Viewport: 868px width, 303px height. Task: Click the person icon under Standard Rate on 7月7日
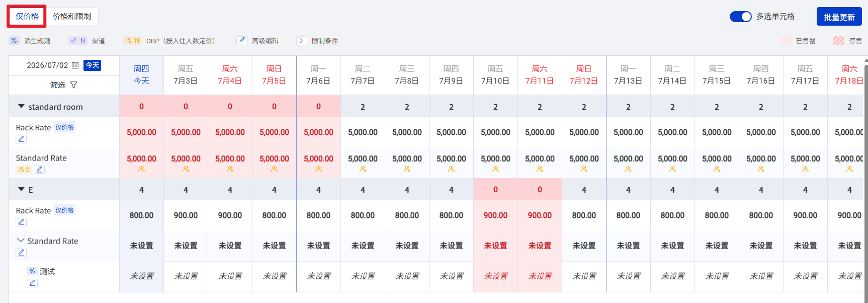point(363,170)
